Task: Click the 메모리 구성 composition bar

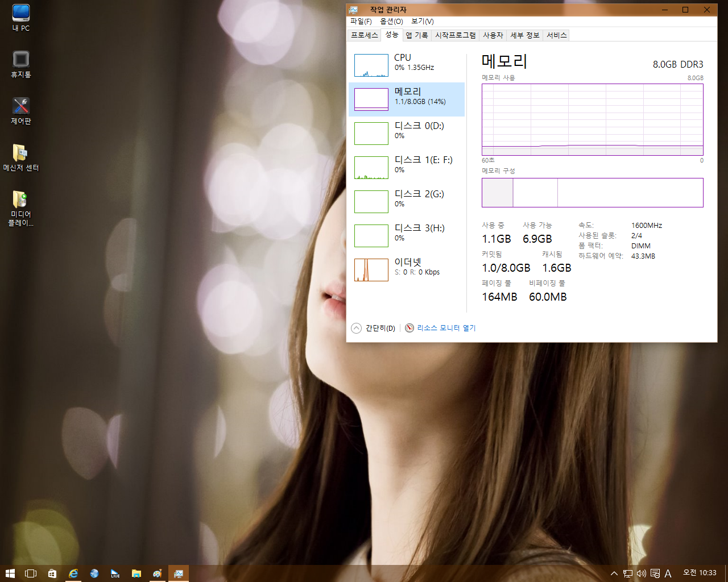Action: click(x=593, y=193)
